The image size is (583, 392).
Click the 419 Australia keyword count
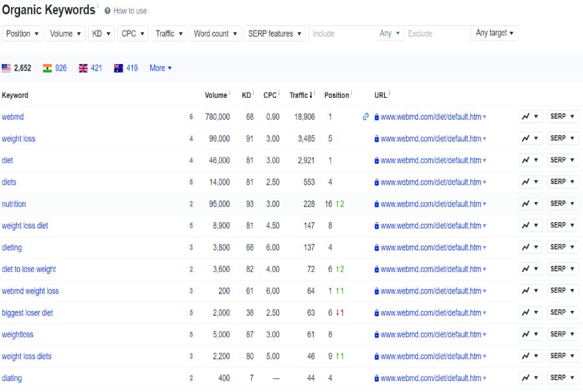tap(132, 68)
